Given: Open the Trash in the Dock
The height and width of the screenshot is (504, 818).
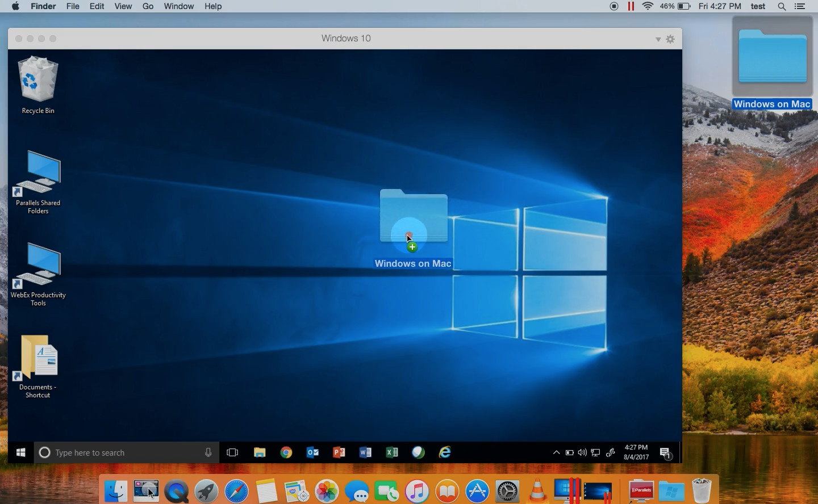Looking at the screenshot, I should [702, 491].
